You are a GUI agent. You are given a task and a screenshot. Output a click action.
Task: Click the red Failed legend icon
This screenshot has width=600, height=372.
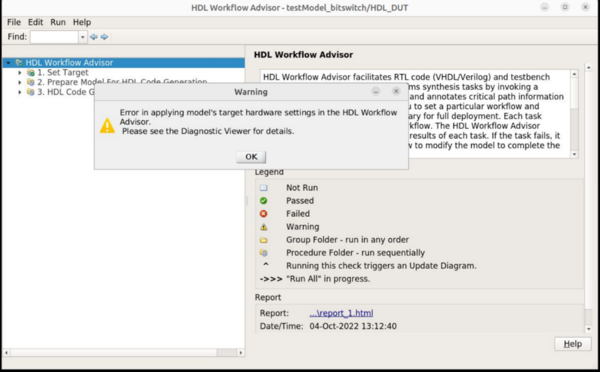(264, 214)
